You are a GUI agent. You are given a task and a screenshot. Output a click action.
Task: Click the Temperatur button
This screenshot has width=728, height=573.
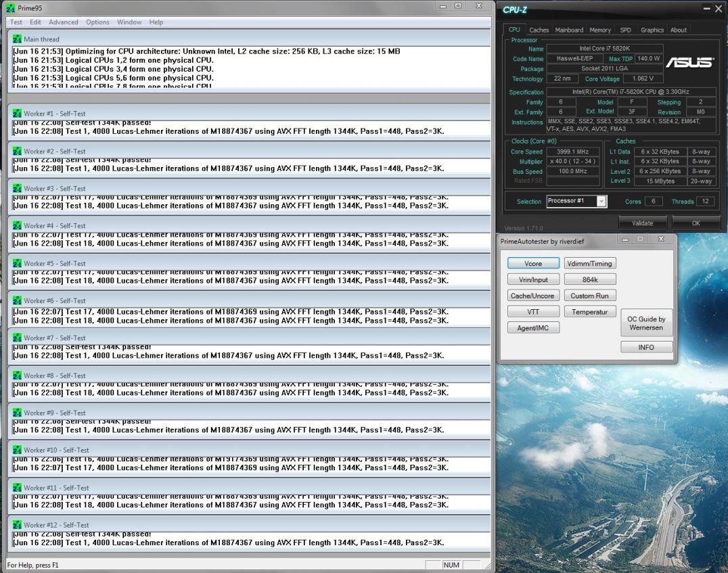click(590, 312)
